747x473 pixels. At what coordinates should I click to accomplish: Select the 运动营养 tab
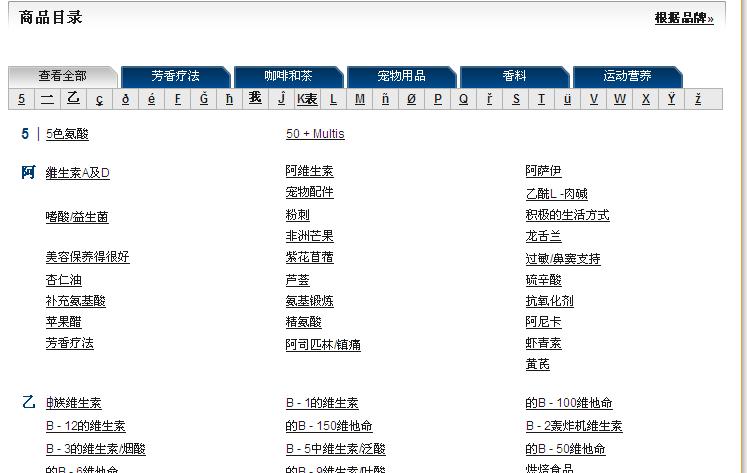point(627,76)
